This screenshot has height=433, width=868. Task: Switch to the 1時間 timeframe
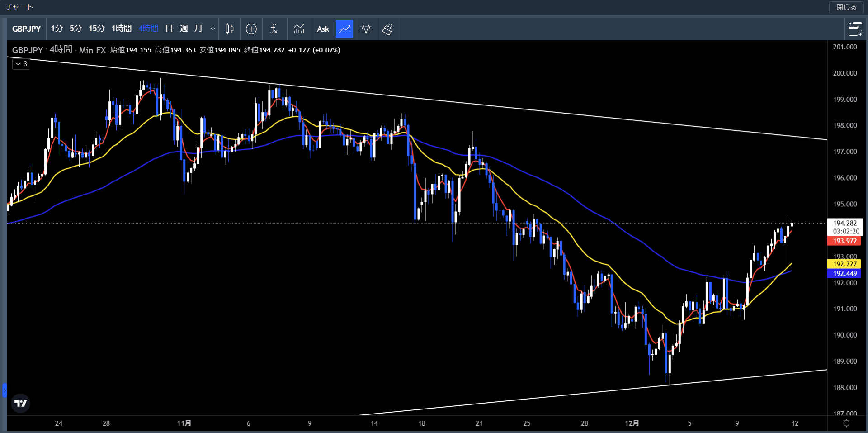coord(121,29)
